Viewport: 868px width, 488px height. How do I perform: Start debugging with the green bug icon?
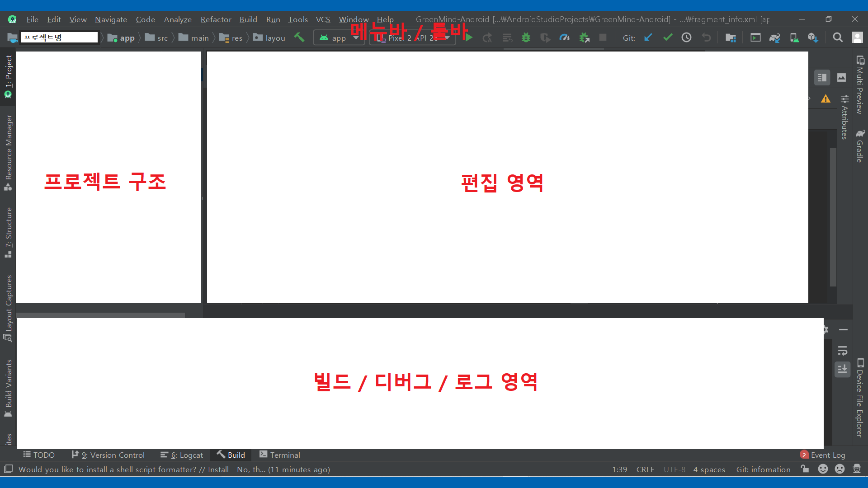[x=526, y=38]
